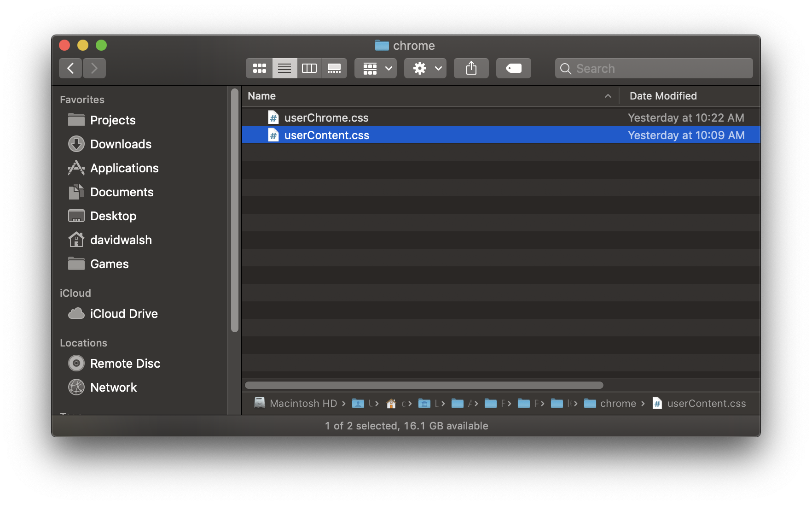Click the Applications 'A' icon
This screenshot has width=812, height=505.
click(x=76, y=168)
